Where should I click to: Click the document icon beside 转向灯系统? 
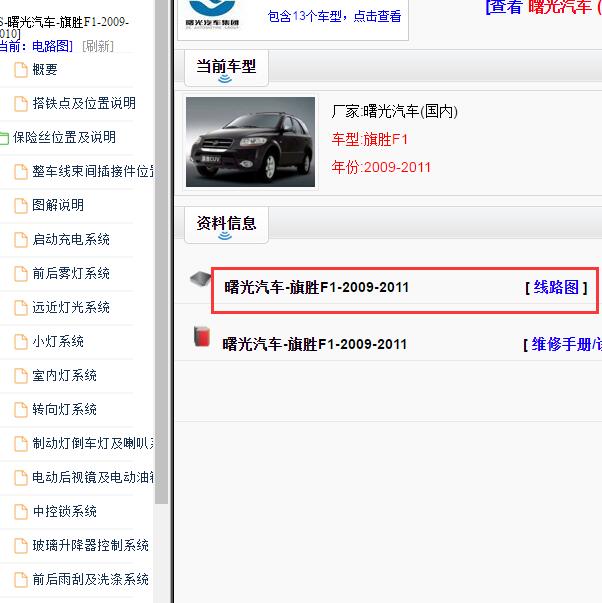[x=21, y=410]
